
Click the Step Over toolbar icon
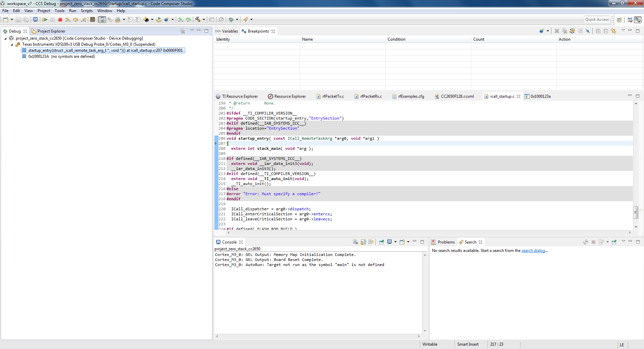click(76, 20)
